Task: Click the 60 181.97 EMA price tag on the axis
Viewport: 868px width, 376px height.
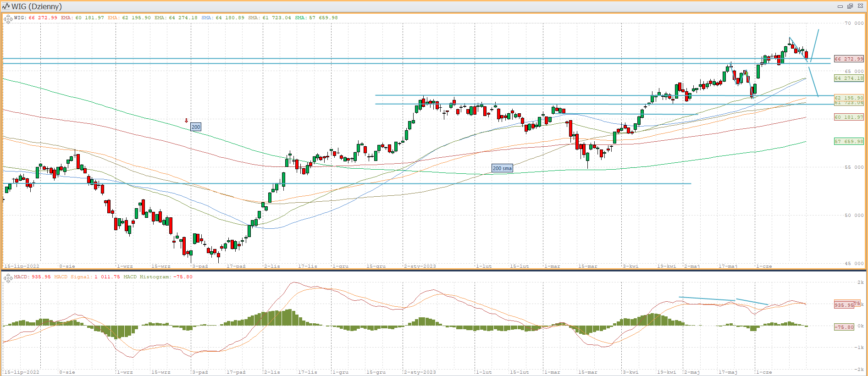Action: click(849, 117)
